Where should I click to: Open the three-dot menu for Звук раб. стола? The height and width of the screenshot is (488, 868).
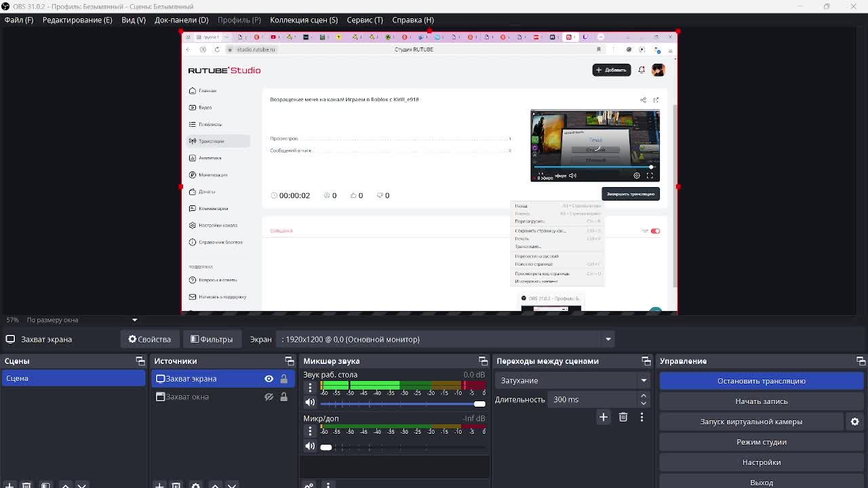coord(310,388)
